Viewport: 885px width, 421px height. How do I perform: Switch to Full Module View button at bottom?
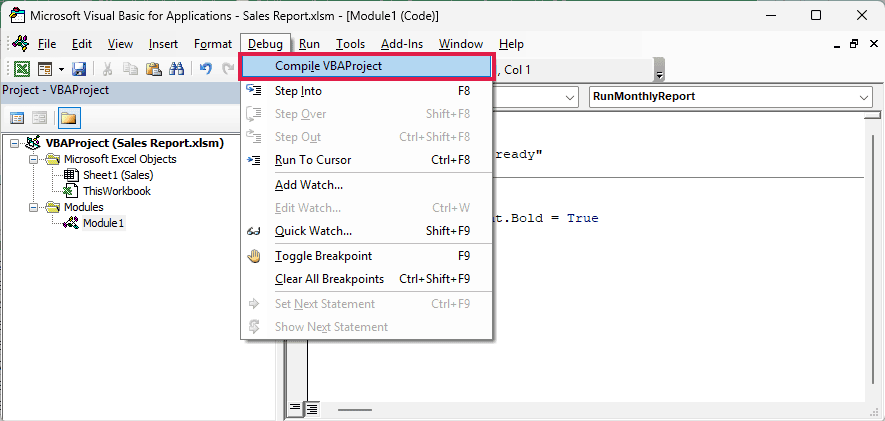311,408
